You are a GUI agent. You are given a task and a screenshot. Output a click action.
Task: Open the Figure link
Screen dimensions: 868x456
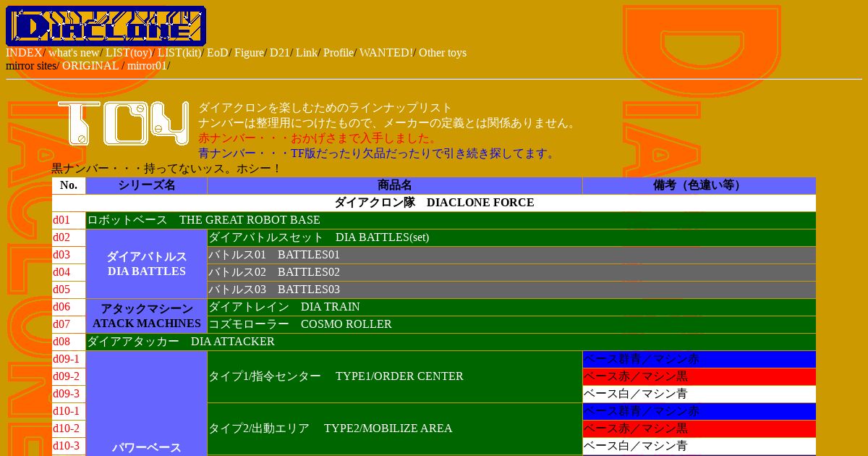[x=249, y=53]
